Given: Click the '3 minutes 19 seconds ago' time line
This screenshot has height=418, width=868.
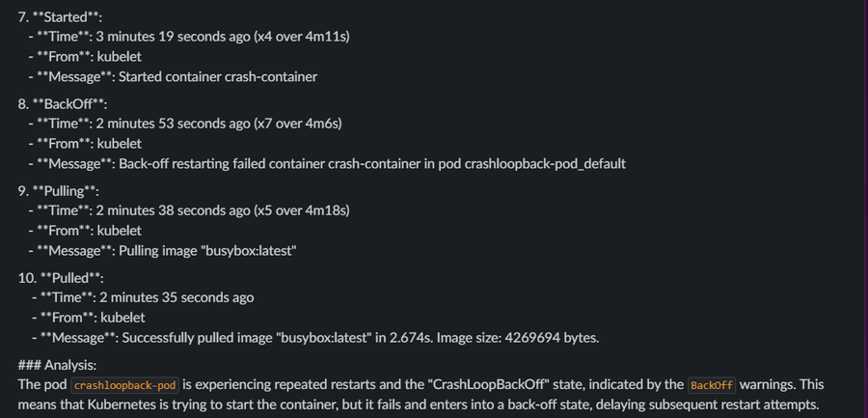Looking at the screenshot, I should [189, 37].
